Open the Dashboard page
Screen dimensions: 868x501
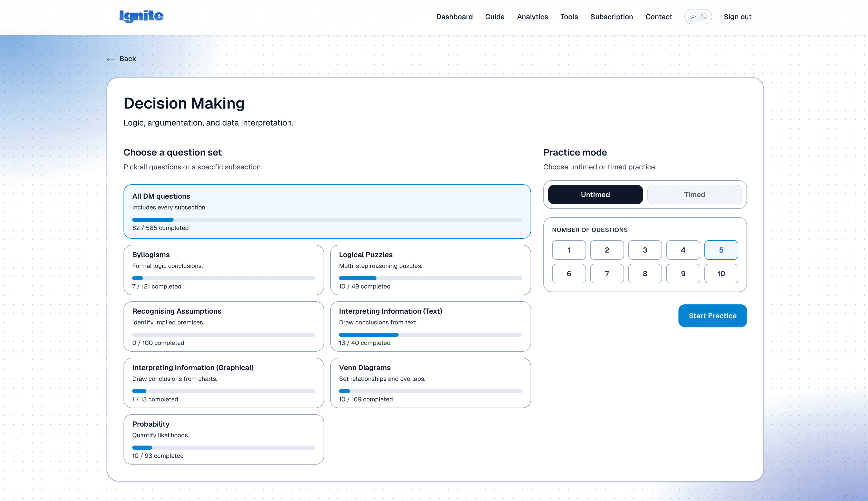454,17
